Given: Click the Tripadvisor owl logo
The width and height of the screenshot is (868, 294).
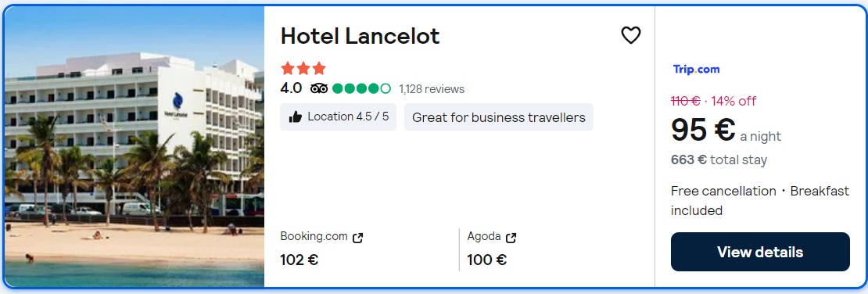Looking at the screenshot, I should click(x=319, y=88).
